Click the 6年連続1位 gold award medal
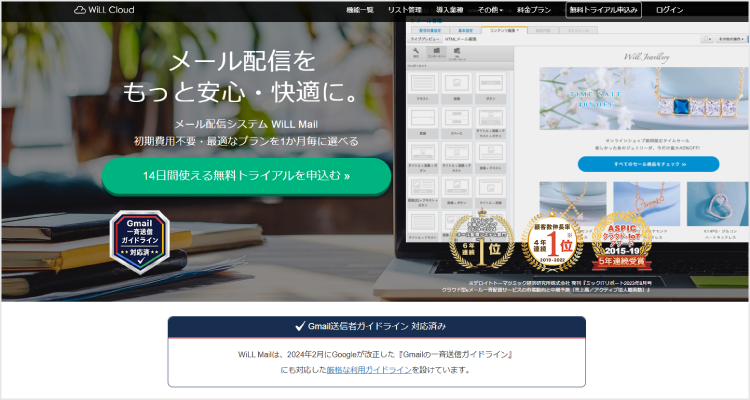The height and width of the screenshot is (400, 750). click(482, 241)
